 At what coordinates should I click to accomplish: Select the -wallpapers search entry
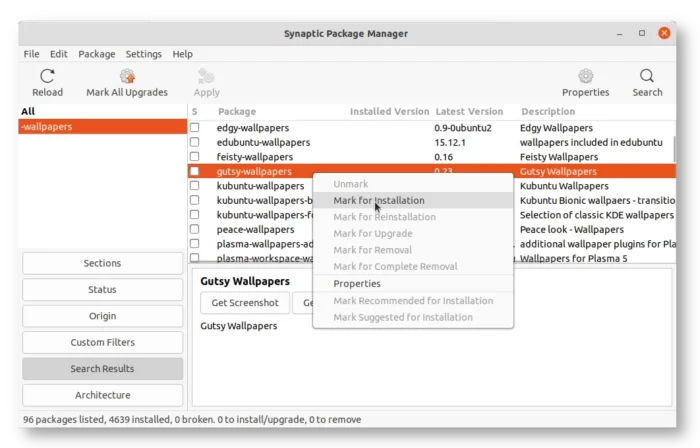click(x=103, y=127)
